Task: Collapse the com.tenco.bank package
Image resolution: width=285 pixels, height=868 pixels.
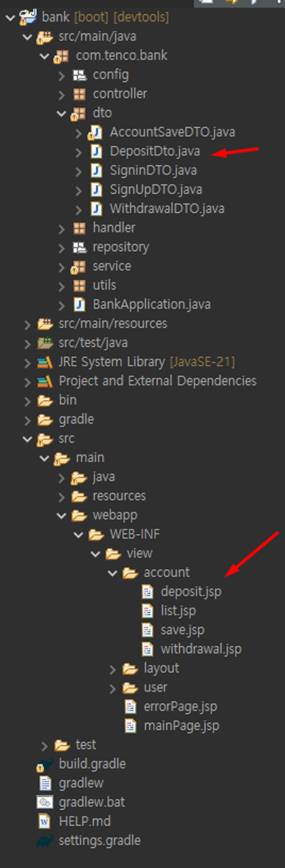Action: 44,56
